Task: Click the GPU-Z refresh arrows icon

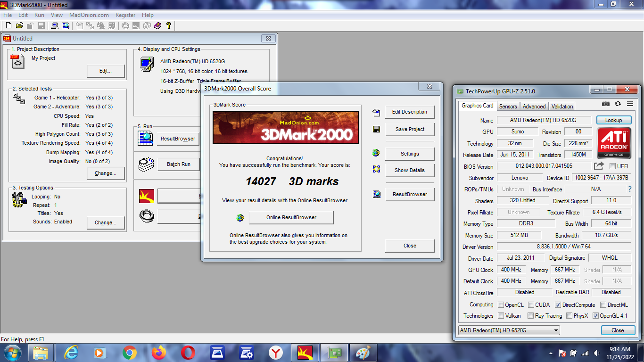Action: pyautogui.click(x=618, y=104)
